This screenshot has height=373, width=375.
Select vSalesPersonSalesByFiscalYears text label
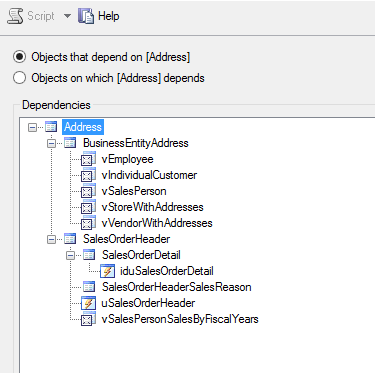coord(180,319)
